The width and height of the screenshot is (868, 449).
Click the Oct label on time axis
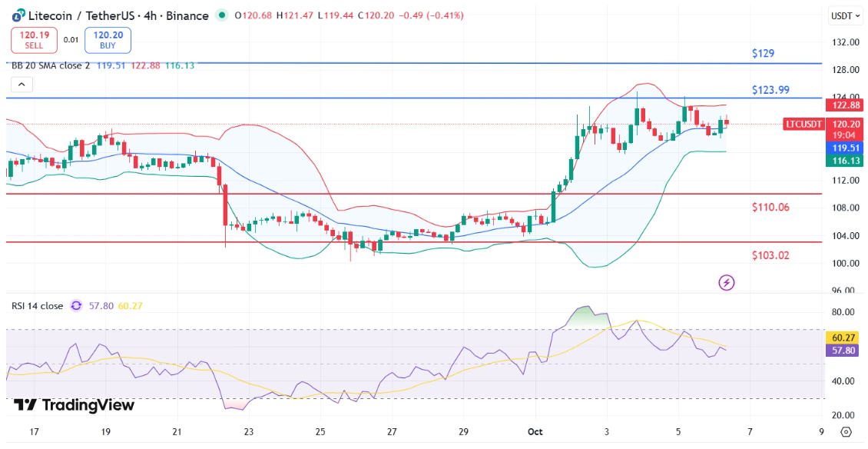tap(535, 431)
